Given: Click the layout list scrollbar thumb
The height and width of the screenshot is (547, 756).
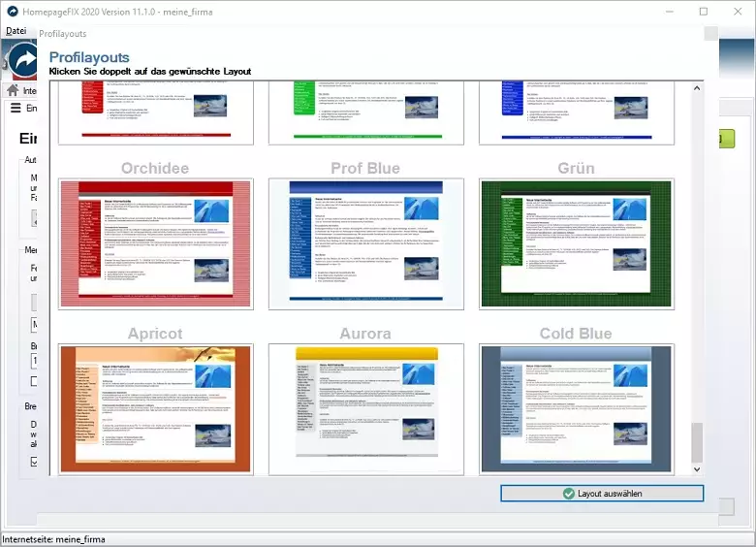Looking at the screenshot, I should (x=697, y=442).
